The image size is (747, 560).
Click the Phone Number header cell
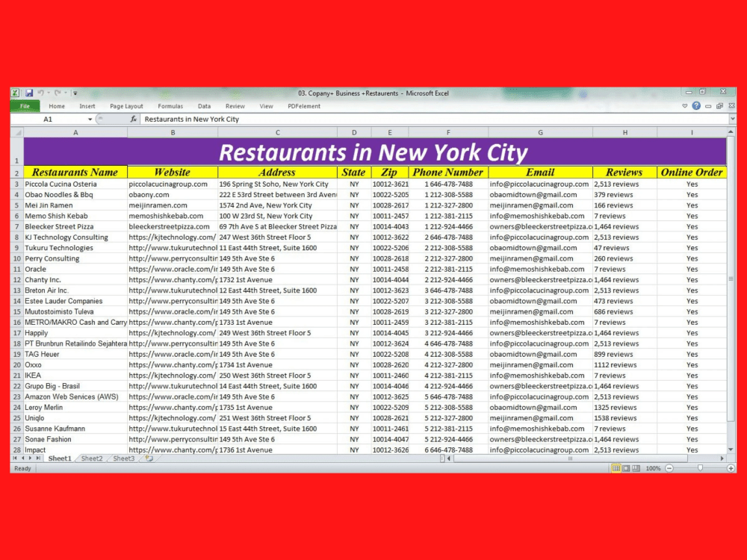point(447,172)
